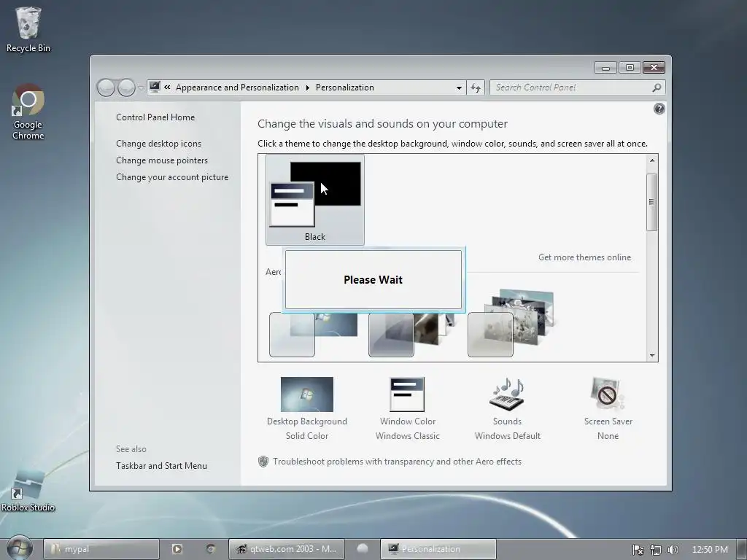Viewport: 747px width, 560px height.
Task: Refresh the Personalization page
Action: click(x=476, y=87)
